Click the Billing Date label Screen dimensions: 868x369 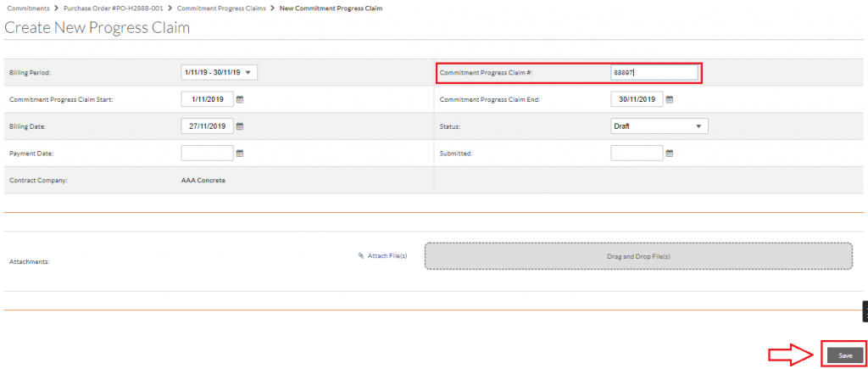[28, 126]
